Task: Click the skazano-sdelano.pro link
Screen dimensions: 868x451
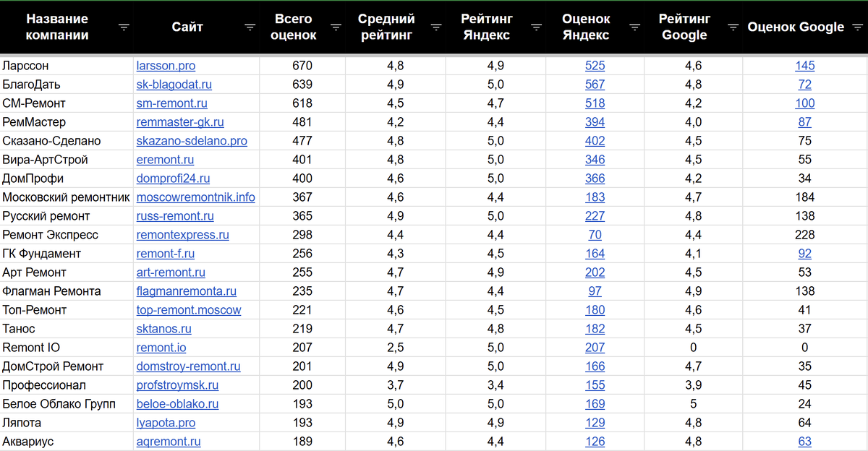Action: pos(192,141)
